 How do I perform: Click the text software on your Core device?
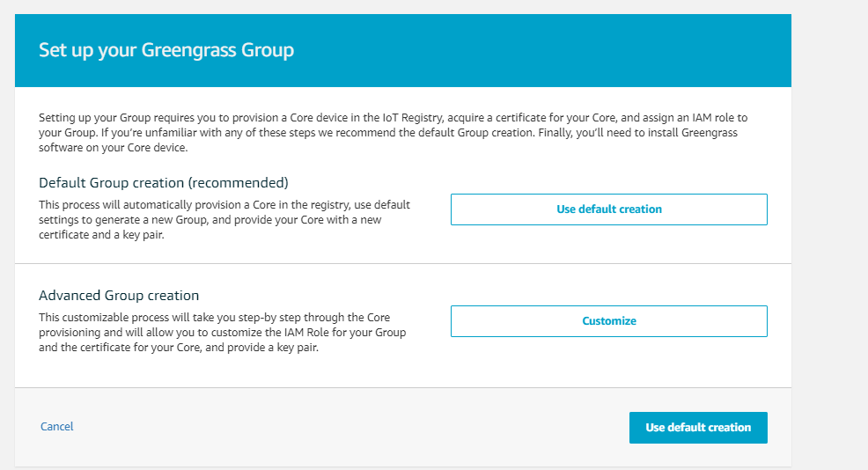click(113, 148)
